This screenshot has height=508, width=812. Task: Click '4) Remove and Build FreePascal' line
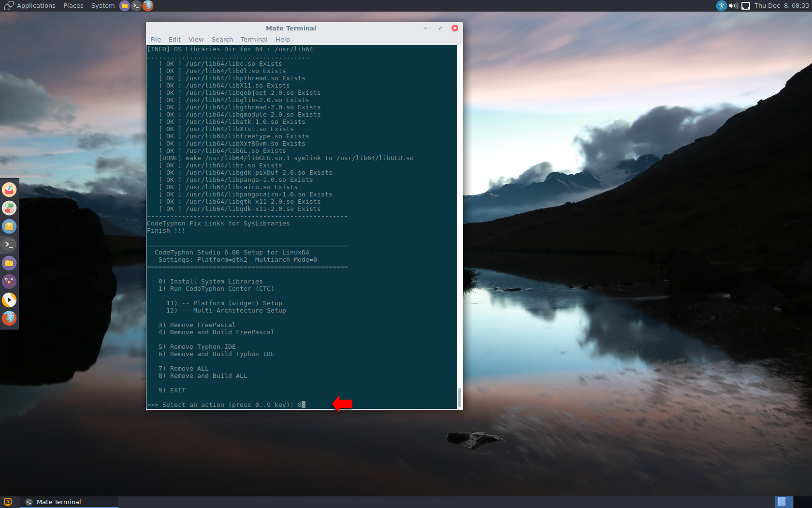point(217,332)
